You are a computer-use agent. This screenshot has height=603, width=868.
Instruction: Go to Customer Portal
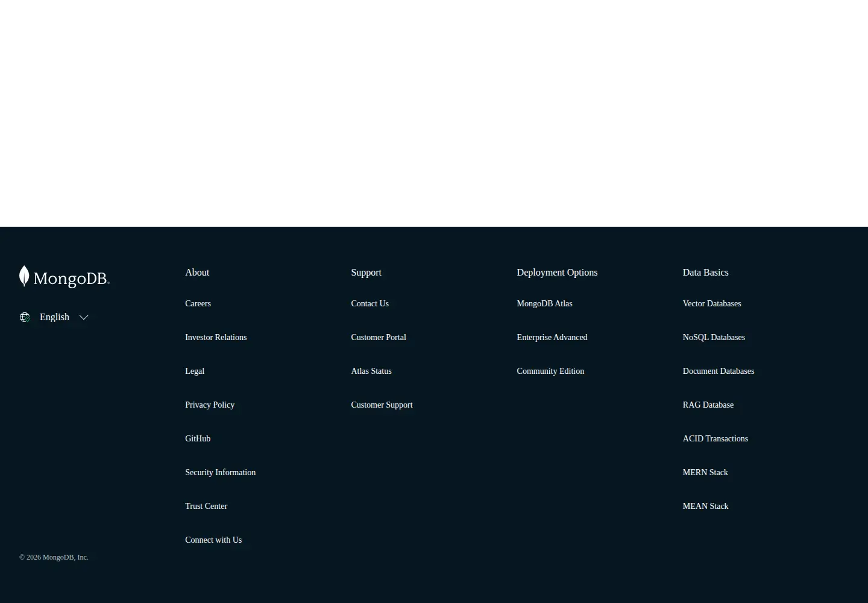click(x=379, y=337)
